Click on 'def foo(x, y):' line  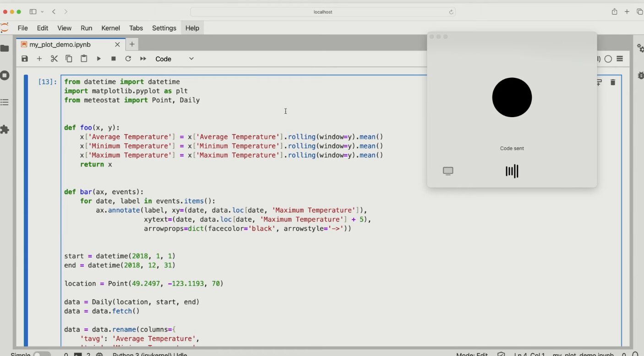click(92, 128)
